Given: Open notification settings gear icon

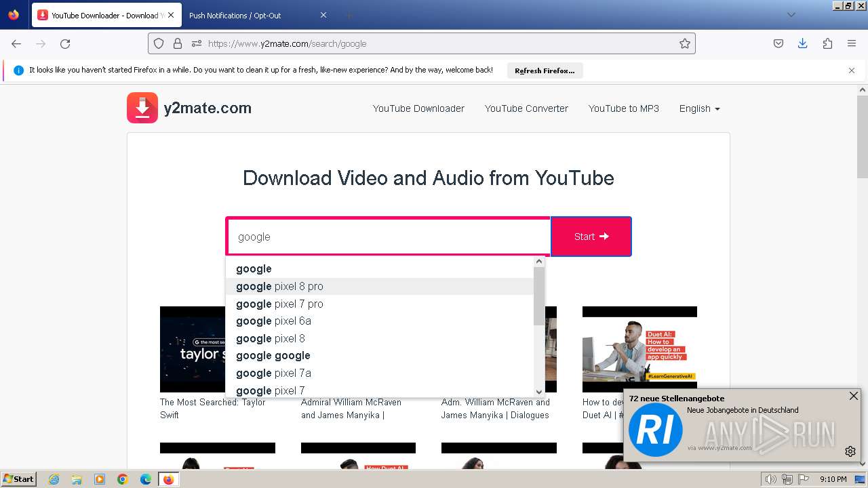Looking at the screenshot, I should click(850, 451).
